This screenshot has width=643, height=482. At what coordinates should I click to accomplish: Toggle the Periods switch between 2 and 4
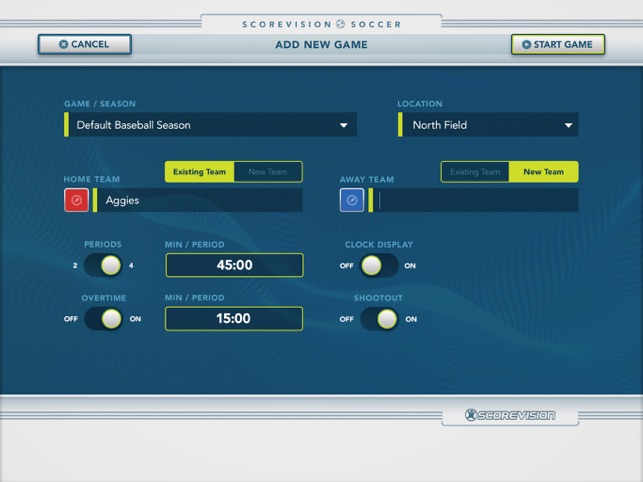click(x=103, y=265)
